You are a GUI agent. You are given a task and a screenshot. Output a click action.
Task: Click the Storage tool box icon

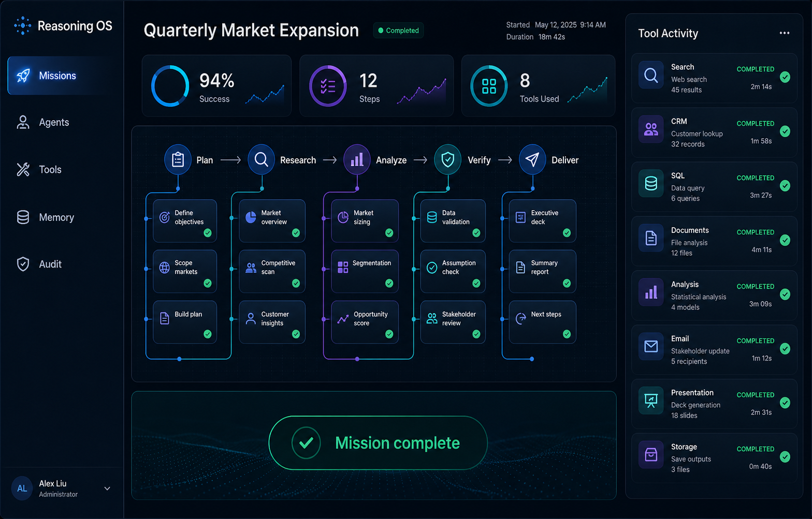[x=651, y=455]
